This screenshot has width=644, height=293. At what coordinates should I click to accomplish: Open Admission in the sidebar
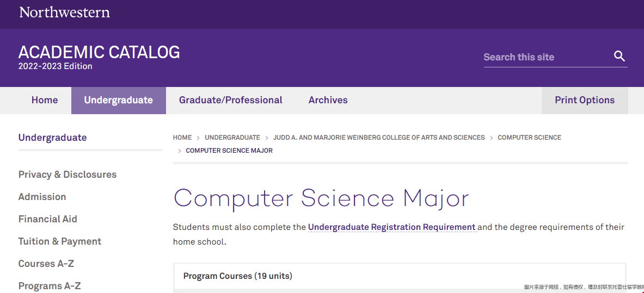(42, 197)
